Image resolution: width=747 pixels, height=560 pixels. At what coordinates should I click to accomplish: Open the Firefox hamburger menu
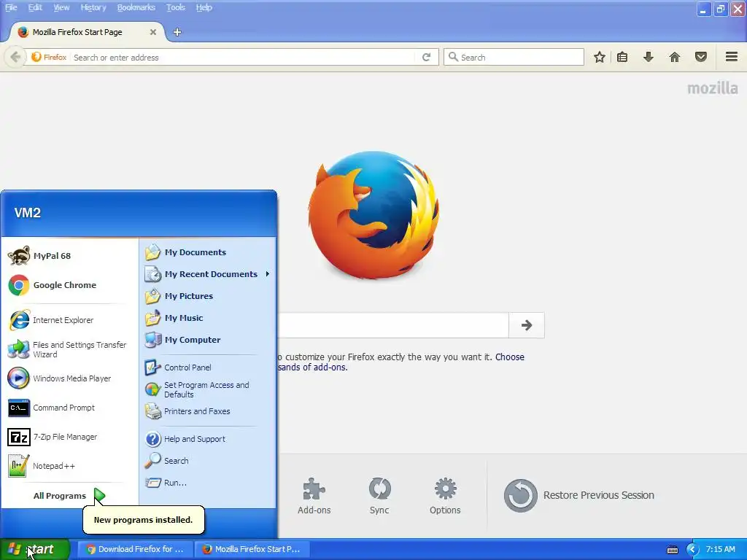732,57
